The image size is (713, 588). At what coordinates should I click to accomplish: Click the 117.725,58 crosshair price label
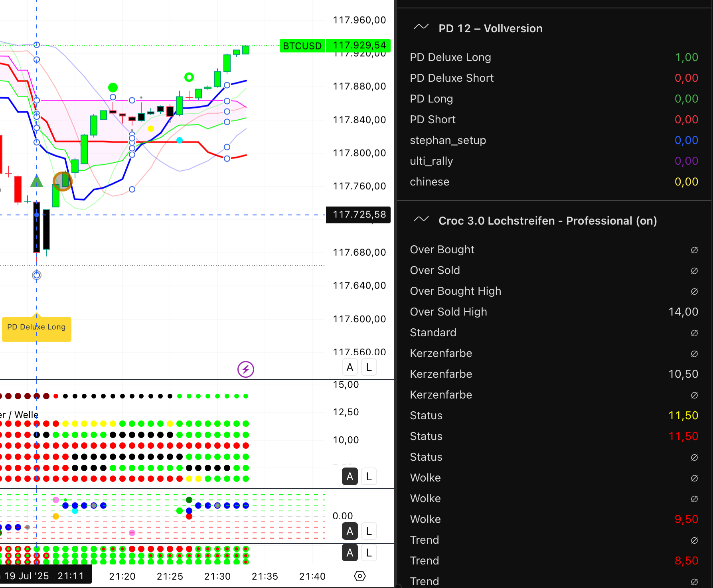click(359, 215)
